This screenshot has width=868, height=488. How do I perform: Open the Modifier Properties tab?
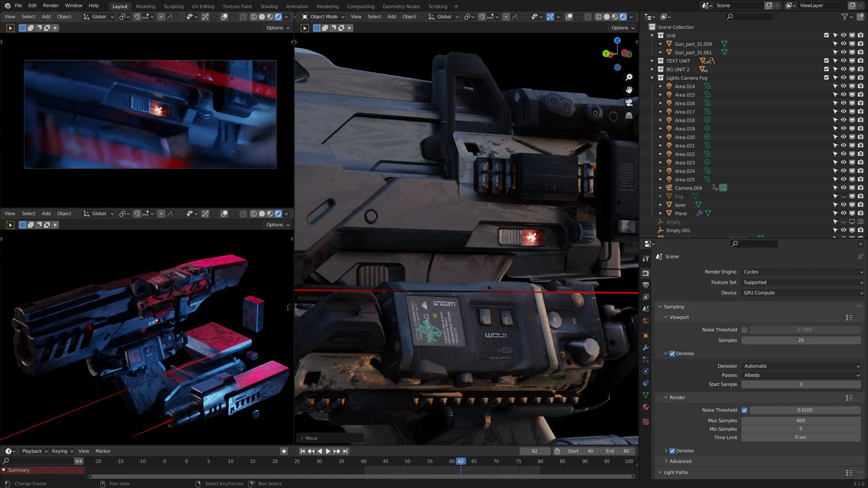(x=646, y=347)
